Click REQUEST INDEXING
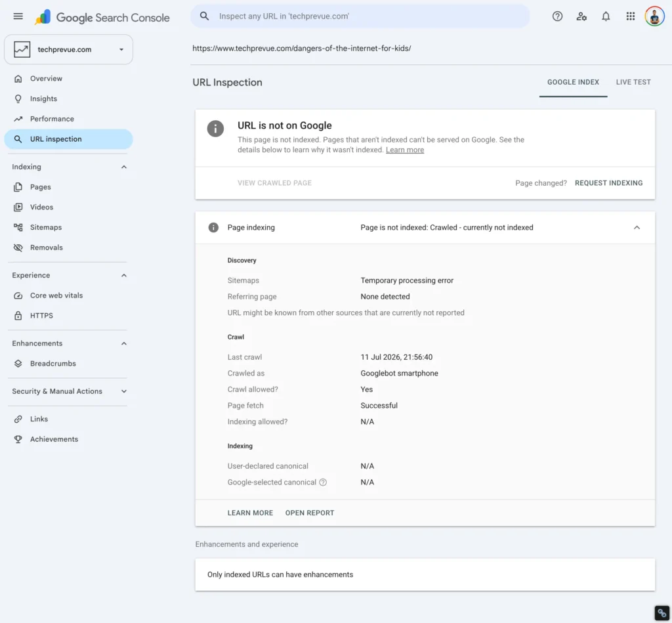This screenshot has width=672, height=623. (x=608, y=183)
